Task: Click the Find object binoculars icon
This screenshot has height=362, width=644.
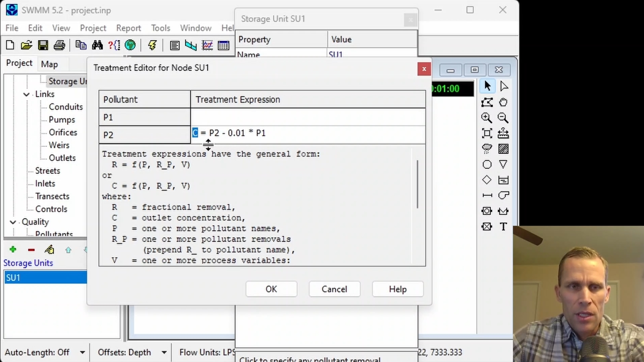Action: 97,45
